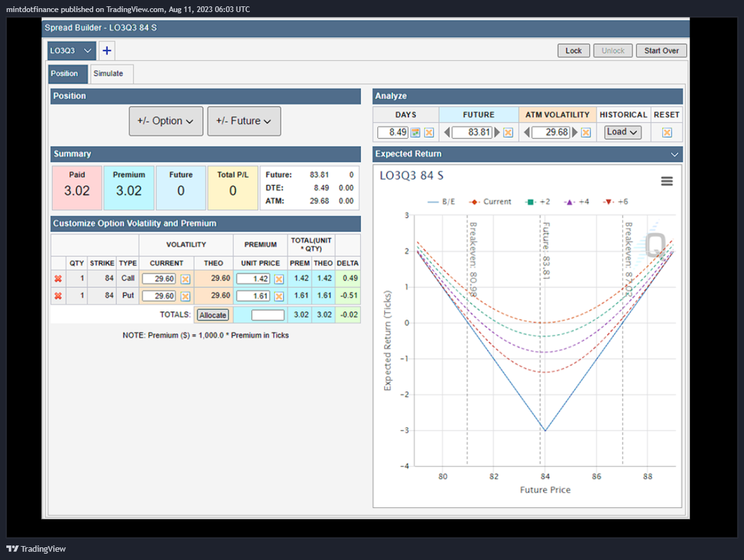744x560 pixels.
Task: Reset the Future value with orange X
Action: [508, 133]
